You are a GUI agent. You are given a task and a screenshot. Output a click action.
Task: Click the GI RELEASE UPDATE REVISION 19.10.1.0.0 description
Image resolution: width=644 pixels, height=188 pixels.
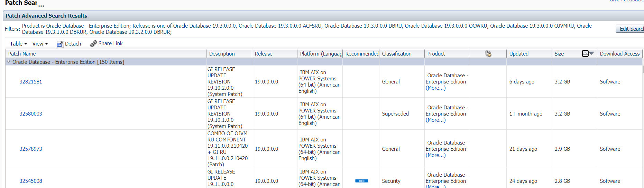point(225,114)
